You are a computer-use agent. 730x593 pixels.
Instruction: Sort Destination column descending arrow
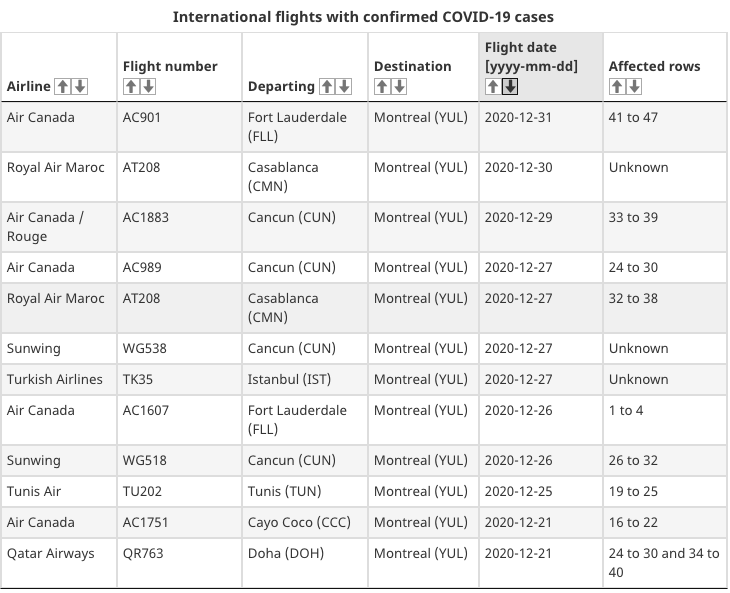coord(399,87)
